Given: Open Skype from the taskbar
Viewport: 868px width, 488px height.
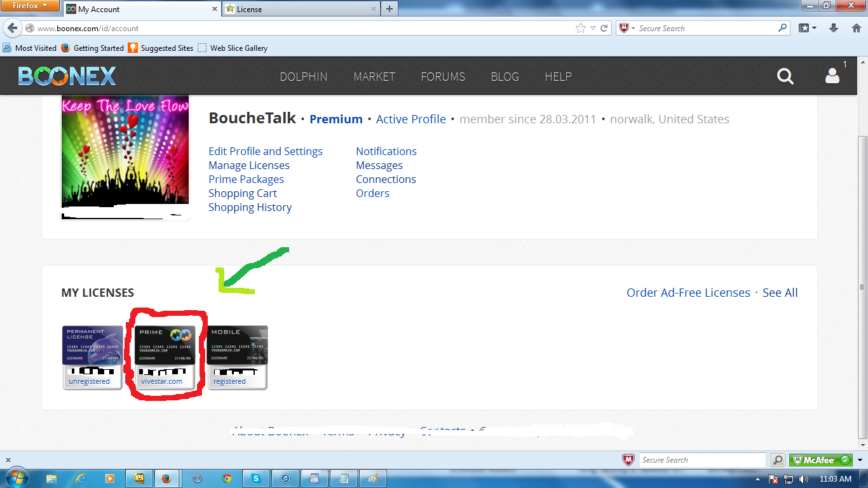Looking at the screenshot, I should pos(256,478).
